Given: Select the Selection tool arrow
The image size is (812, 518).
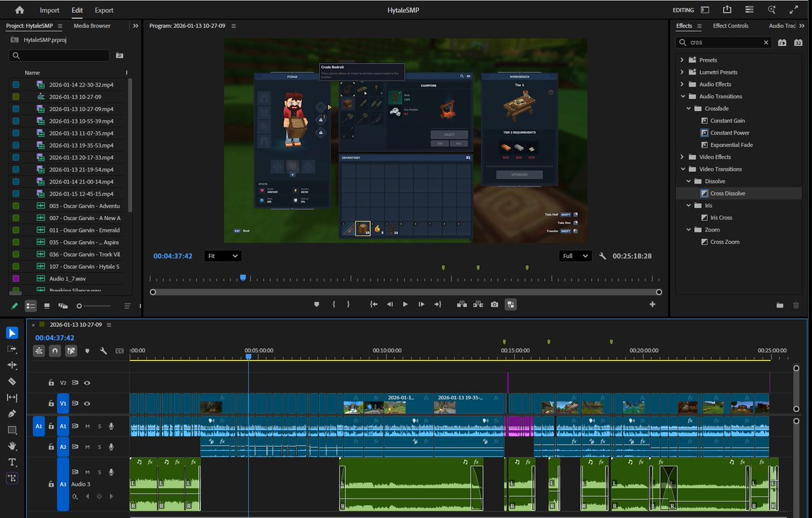Looking at the screenshot, I should pyautogui.click(x=12, y=332).
